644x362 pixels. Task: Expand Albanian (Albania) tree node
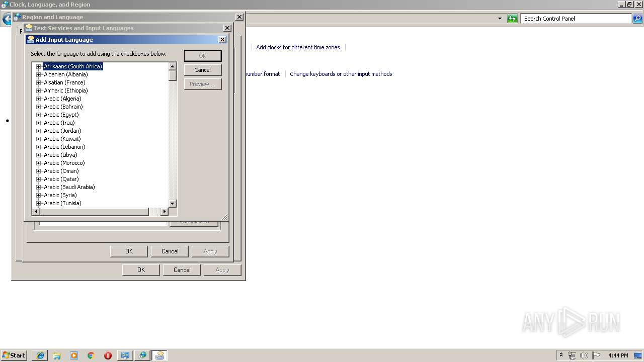coord(38,74)
